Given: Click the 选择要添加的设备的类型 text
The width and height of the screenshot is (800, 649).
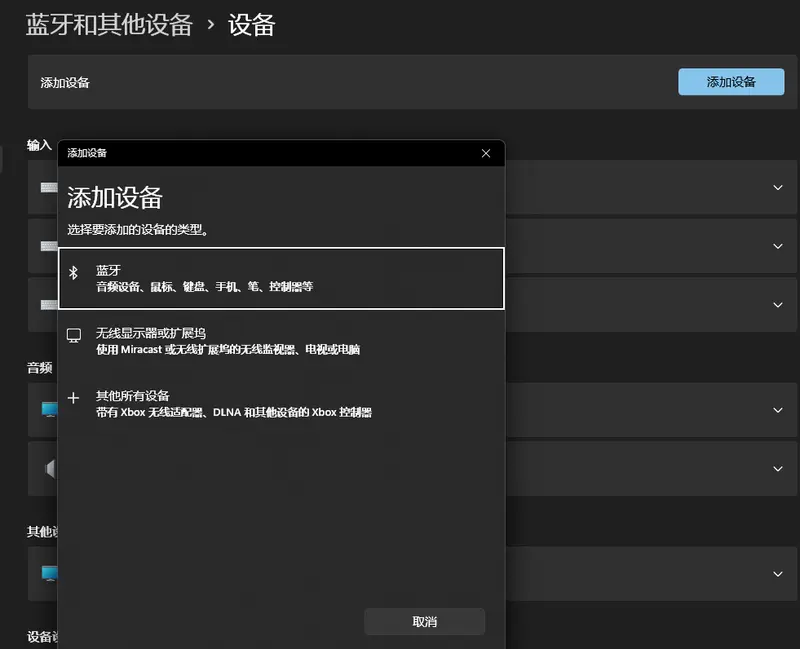Looking at the screenshot, I should click(138, 230).
